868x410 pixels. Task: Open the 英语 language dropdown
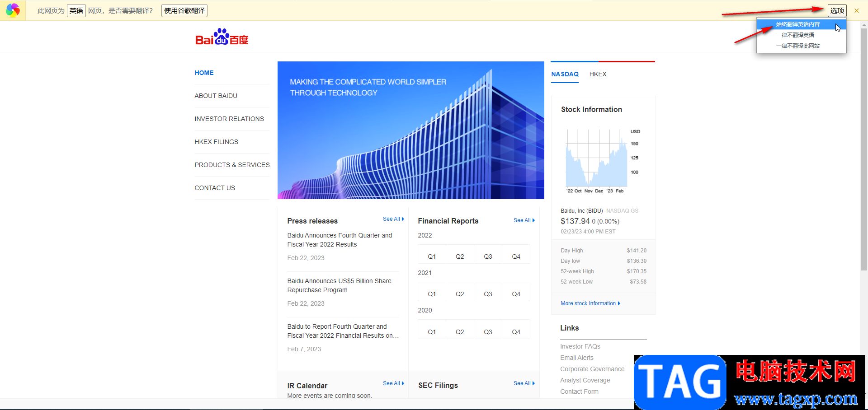76,10
